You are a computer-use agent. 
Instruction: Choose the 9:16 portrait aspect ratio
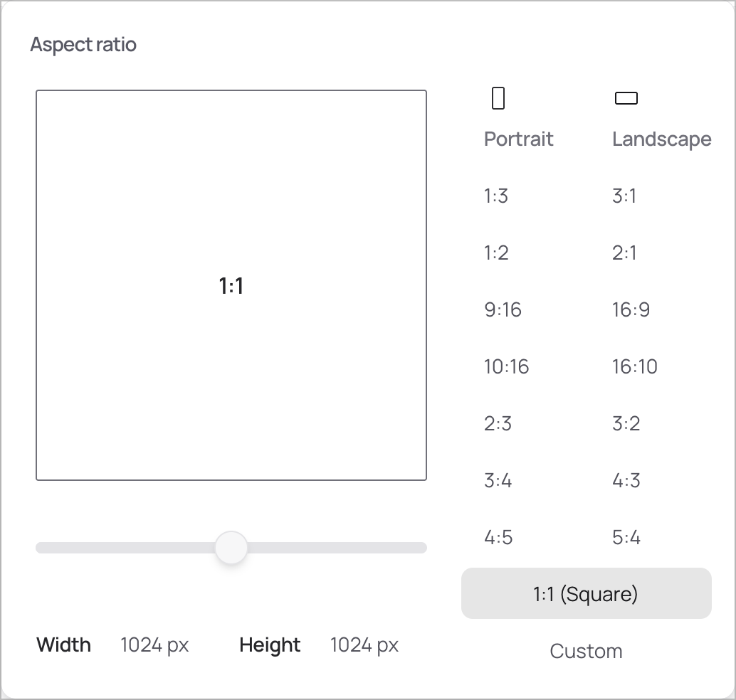pos(503,309)
